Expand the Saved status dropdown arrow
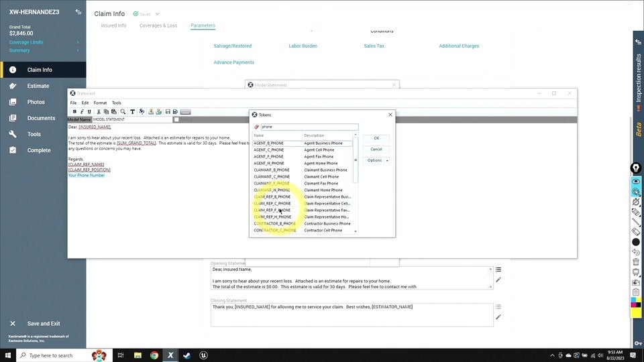644x362 pixels. click(158, 13)
